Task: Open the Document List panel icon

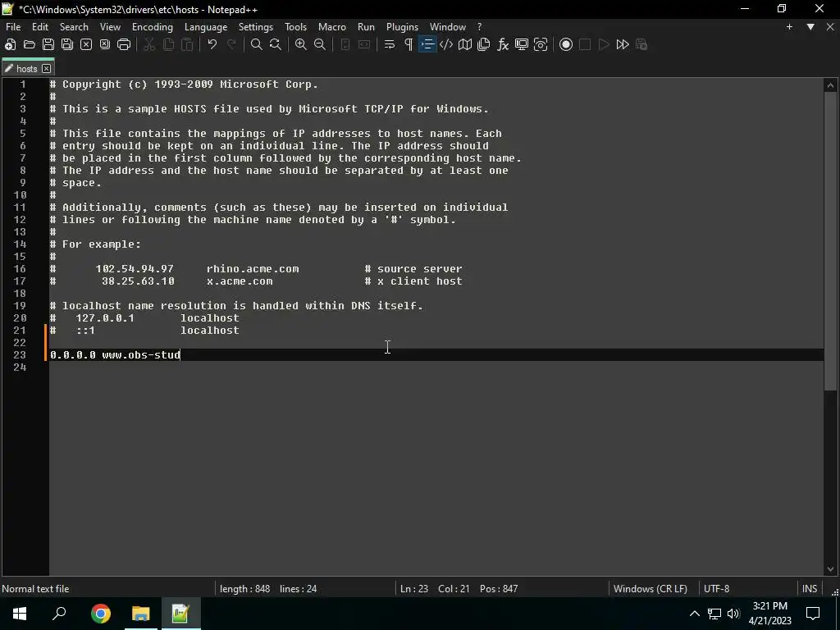Action: (x=484, y=44)
